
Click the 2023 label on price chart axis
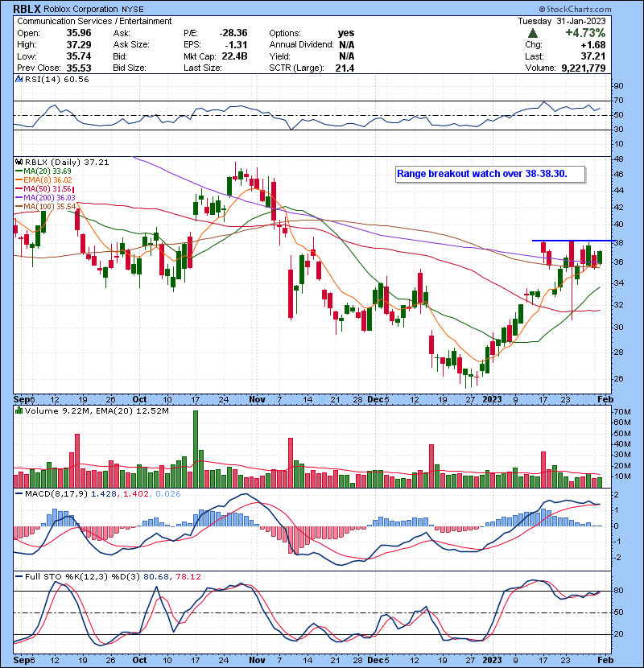tap(492, 400)
